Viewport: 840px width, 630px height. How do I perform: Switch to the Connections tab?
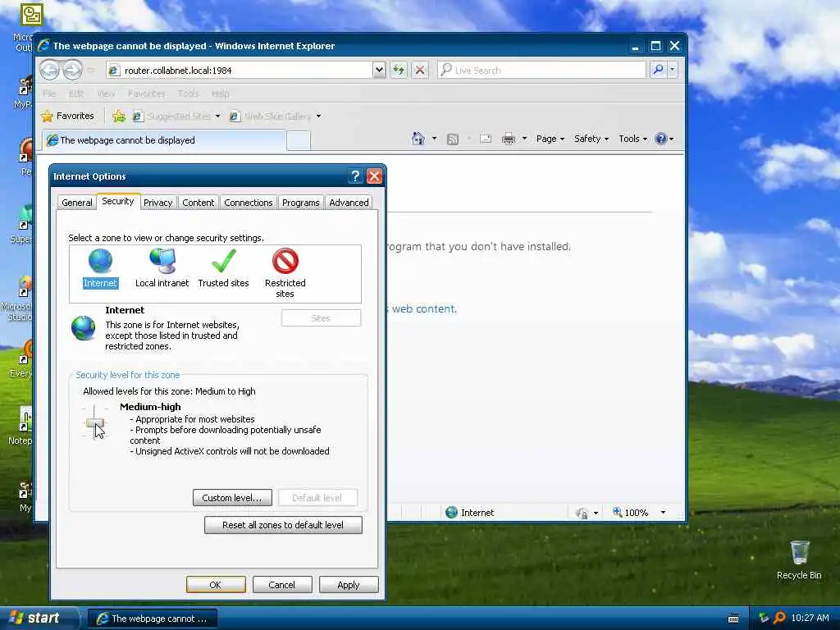click(248, 203)
